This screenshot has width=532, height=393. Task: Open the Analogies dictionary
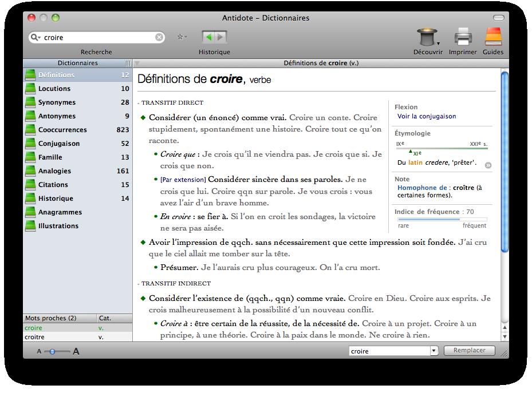[78, 170]
